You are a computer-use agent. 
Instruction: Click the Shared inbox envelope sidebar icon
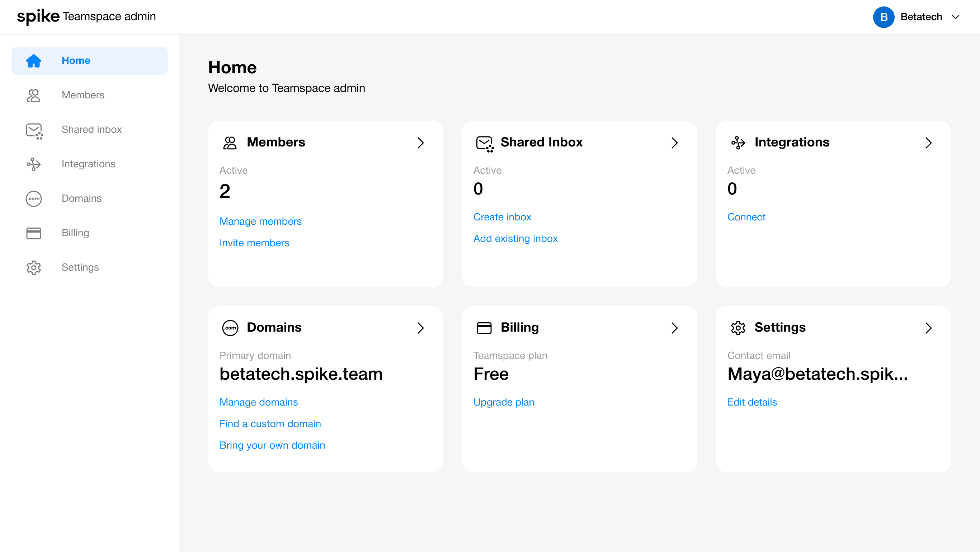(x=34, y=131)
